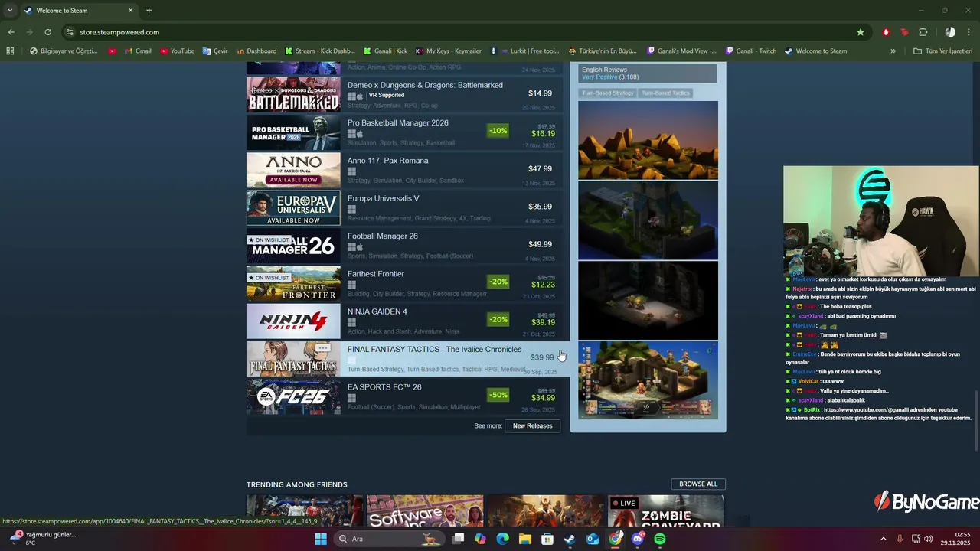980x551 pixels.
Task: Click the bookmark star in address bar
Action: click(861, 32)
